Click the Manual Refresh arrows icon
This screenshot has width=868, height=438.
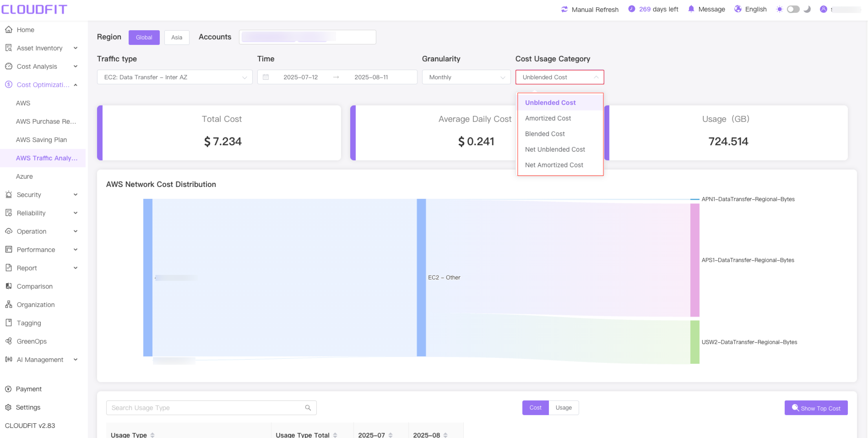click(564, 9)
